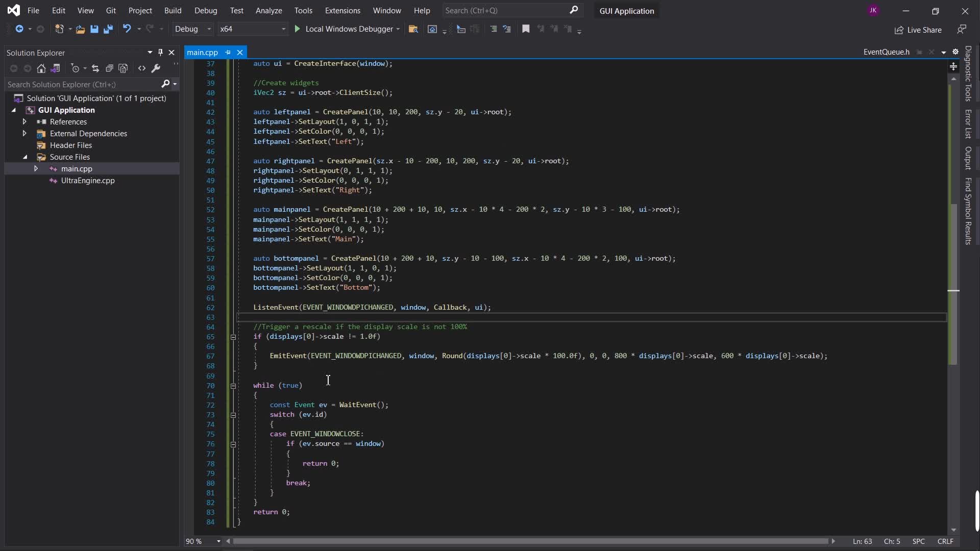
Task: Switch to the EventQueue.h tab
Action: click(x=886, y=52)
